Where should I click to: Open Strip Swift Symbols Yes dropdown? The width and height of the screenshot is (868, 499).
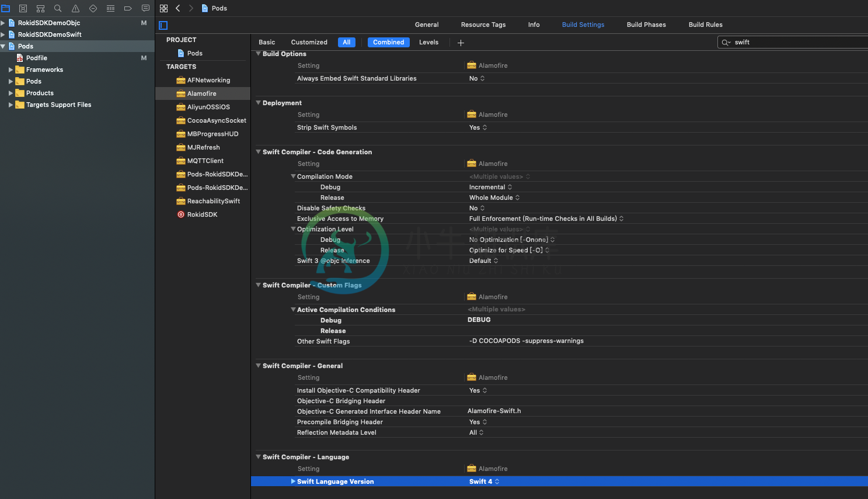tap(478, 127)
